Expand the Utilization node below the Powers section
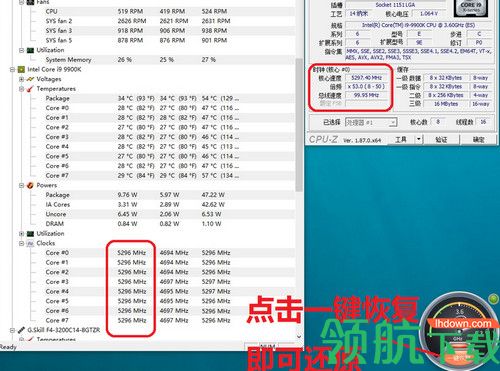Screen dimensions: 500x371 22,234
